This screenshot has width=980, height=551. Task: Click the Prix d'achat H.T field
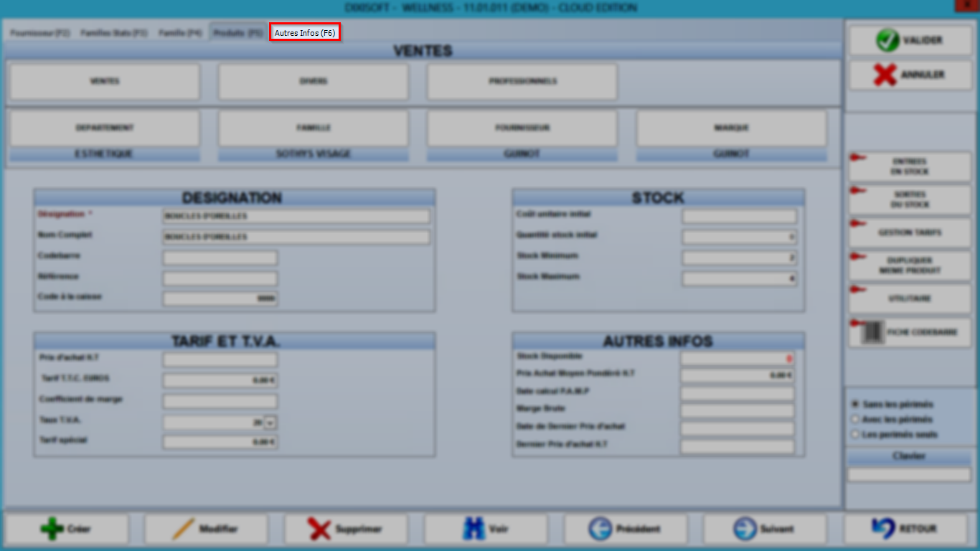coord(220,359)
